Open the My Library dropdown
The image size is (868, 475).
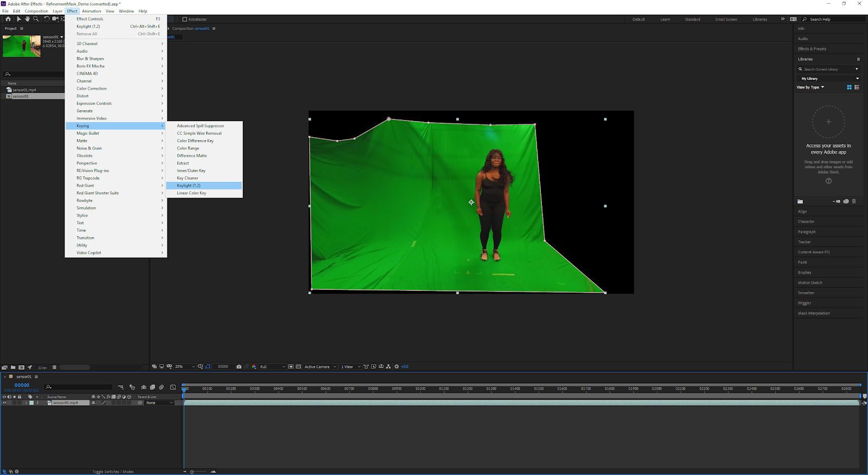829,79
